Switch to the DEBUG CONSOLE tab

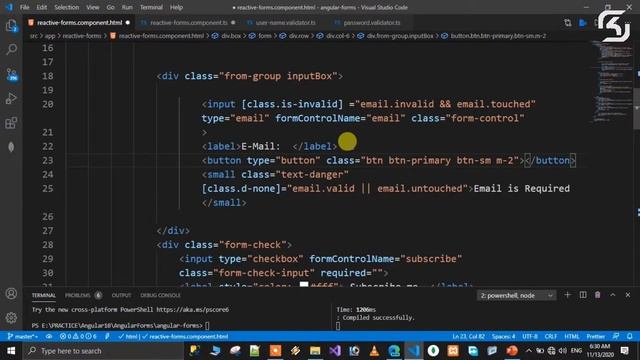[160, 295]
